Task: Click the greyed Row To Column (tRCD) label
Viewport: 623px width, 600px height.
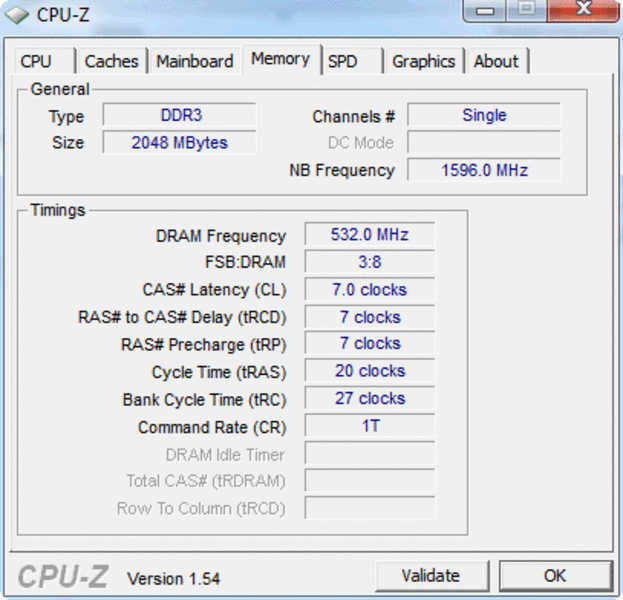Action: (201, 509)
